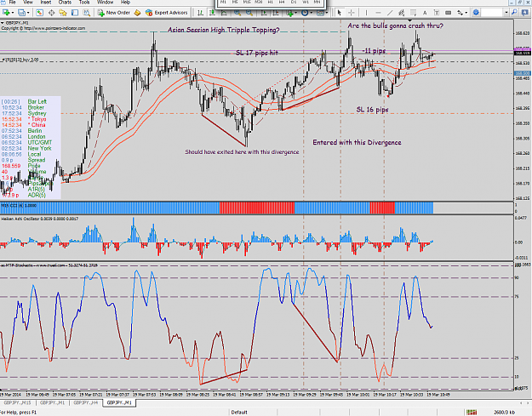532x416 pixels.
Task: Zoom out of the chart
Action: point(249,13)
